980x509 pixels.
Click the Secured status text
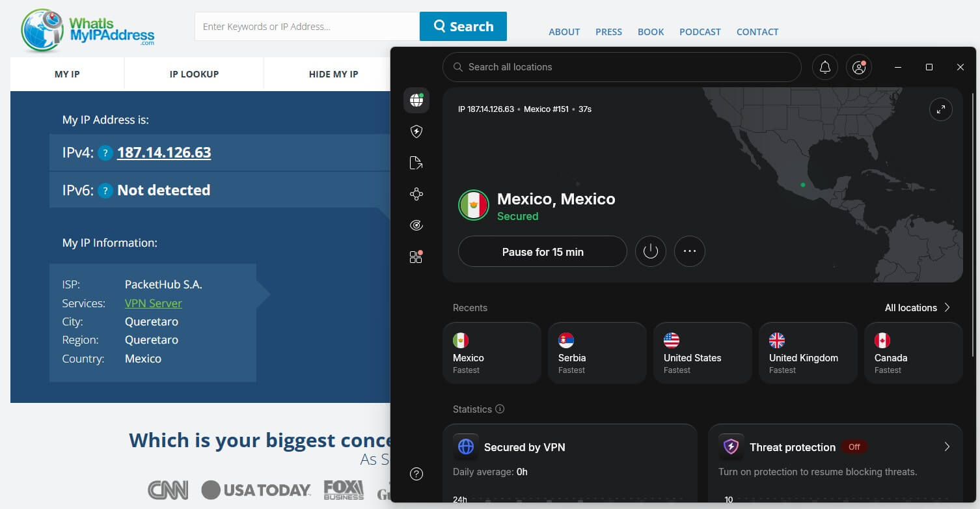click(x=517, y=216)
